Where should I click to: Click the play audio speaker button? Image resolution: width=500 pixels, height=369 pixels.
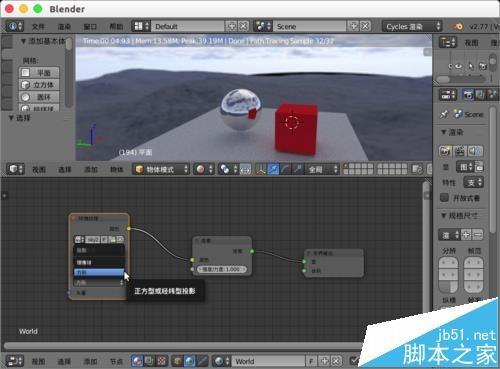click(475, 151)
